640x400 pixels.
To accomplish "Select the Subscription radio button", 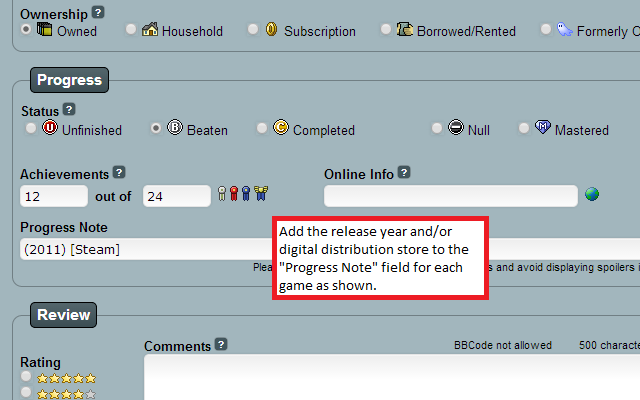I will pyautogui.click(x=253, y=29).
